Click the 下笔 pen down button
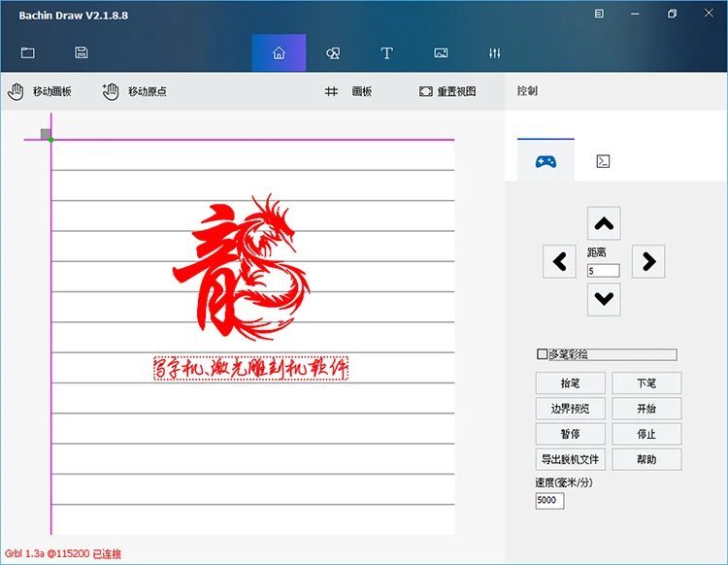 646,383
